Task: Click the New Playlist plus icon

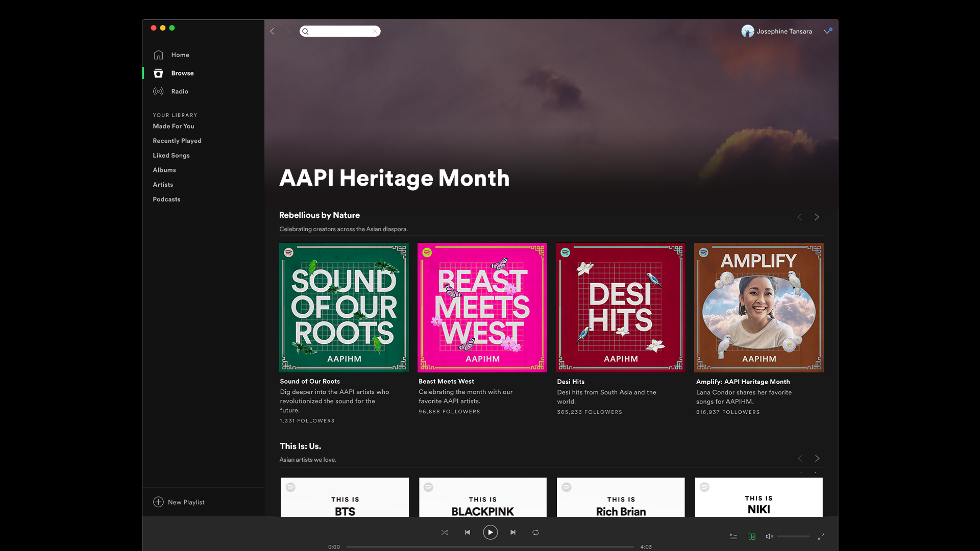Action: tap(158, 502)
